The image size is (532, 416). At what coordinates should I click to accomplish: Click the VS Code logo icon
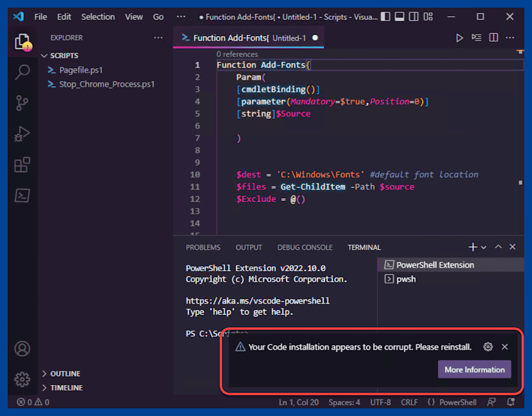19,16
